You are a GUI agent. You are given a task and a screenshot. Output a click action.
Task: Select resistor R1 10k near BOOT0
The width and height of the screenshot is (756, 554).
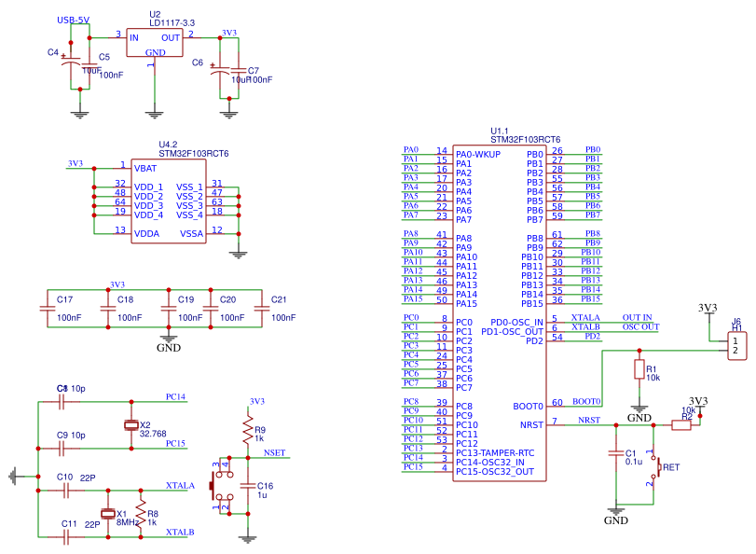pos(639,371)
